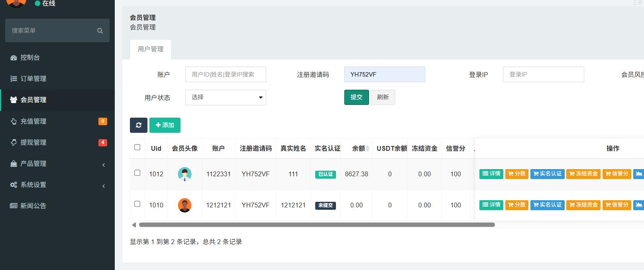The image size is (644, 270).
Task: Select the 用户管理 tab
Action: (x=151, y=49)
